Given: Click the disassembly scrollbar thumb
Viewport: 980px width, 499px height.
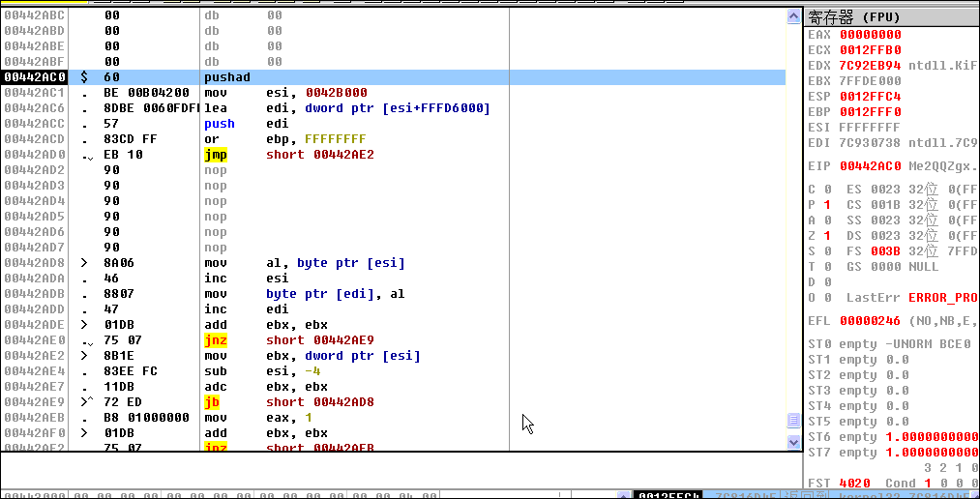Looking at the screenshot, I should (793, 420).
